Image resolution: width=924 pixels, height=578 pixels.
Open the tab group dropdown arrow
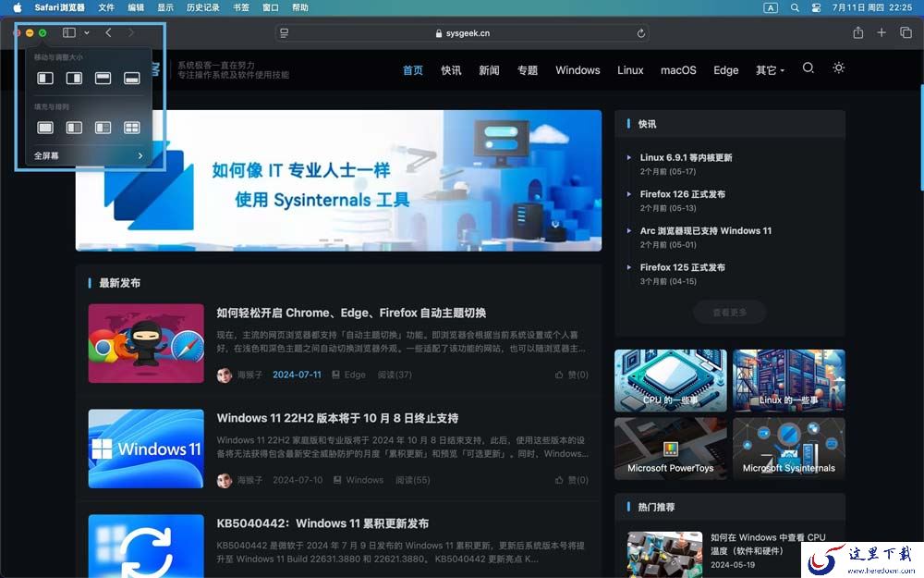coord(87,33)
